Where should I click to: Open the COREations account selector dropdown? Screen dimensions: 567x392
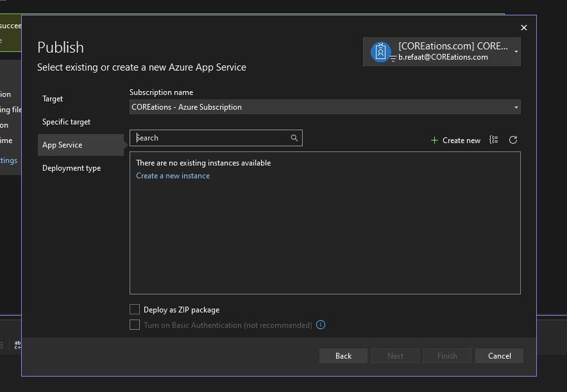(441, 52)
